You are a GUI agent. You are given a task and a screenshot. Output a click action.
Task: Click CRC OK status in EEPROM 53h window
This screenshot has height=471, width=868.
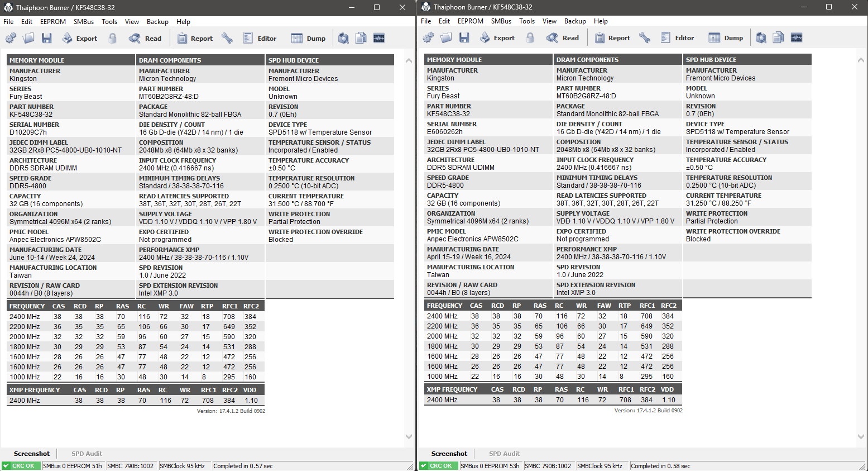point(439,466)
